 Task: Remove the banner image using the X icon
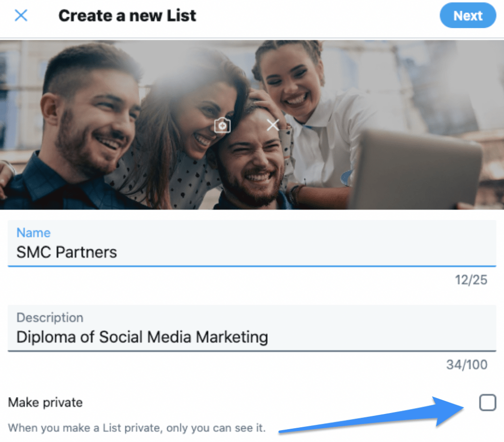click(273, 125)
